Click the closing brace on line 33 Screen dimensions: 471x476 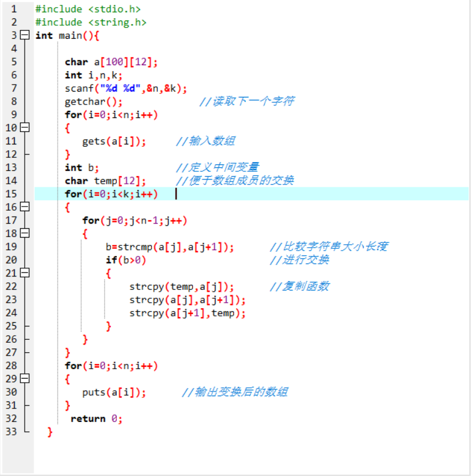pos(50,432)
